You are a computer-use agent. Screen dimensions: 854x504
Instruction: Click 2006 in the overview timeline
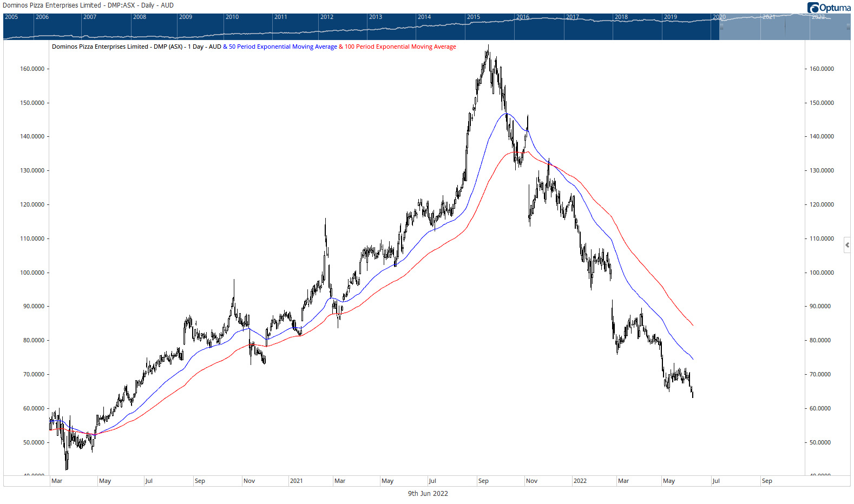pos(42,17)
